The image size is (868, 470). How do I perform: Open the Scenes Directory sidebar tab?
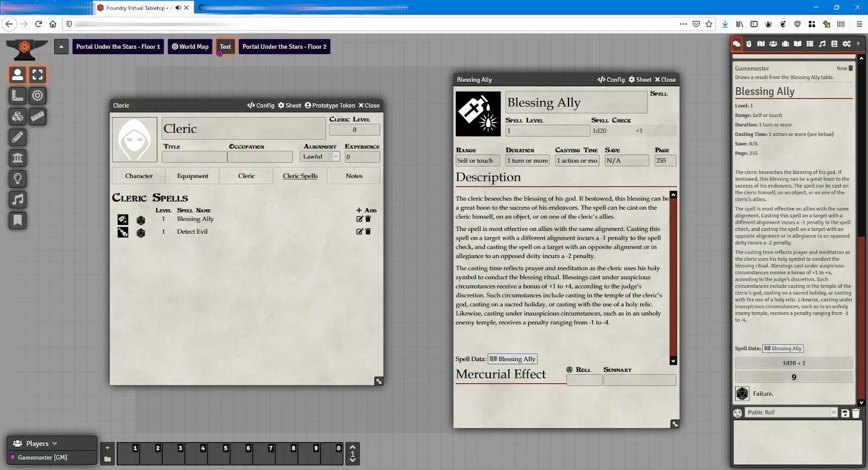tap(761, 44)
